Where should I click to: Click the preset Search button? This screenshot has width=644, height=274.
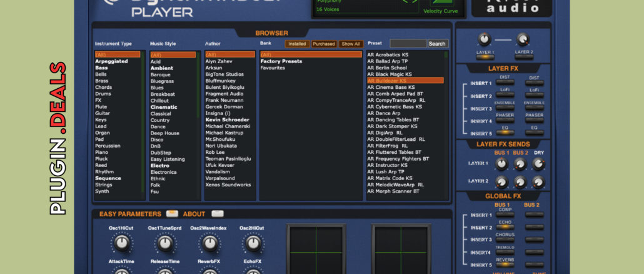point(437,44)
